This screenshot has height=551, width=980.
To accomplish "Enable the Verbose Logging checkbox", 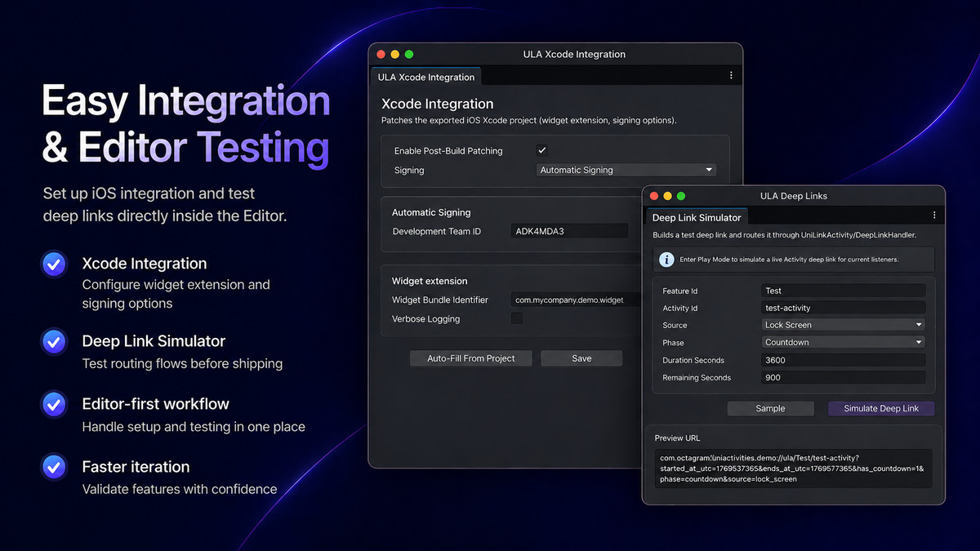I will (x=517, y=318).
